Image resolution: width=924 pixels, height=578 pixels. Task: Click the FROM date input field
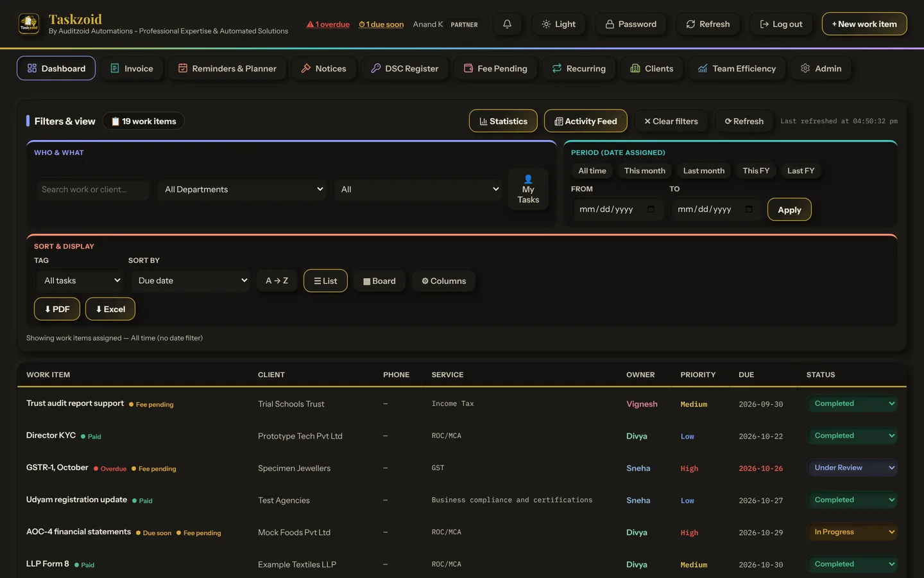617,209
